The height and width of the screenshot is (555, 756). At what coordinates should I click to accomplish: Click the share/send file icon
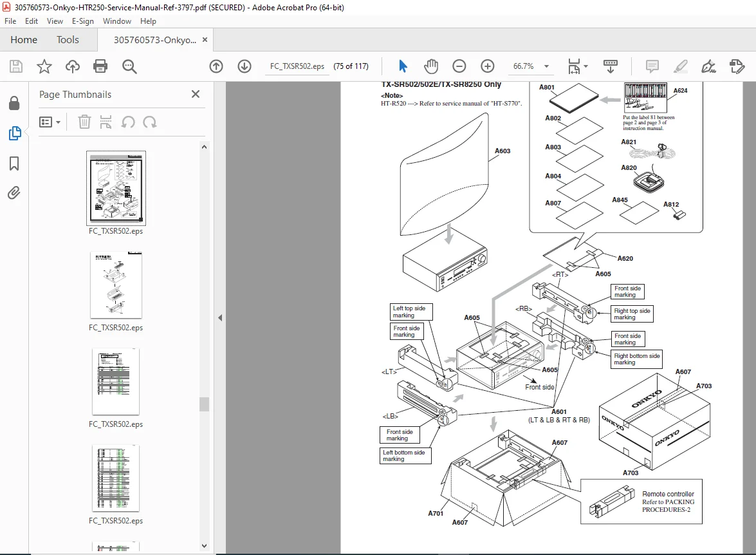click(737, 66)
